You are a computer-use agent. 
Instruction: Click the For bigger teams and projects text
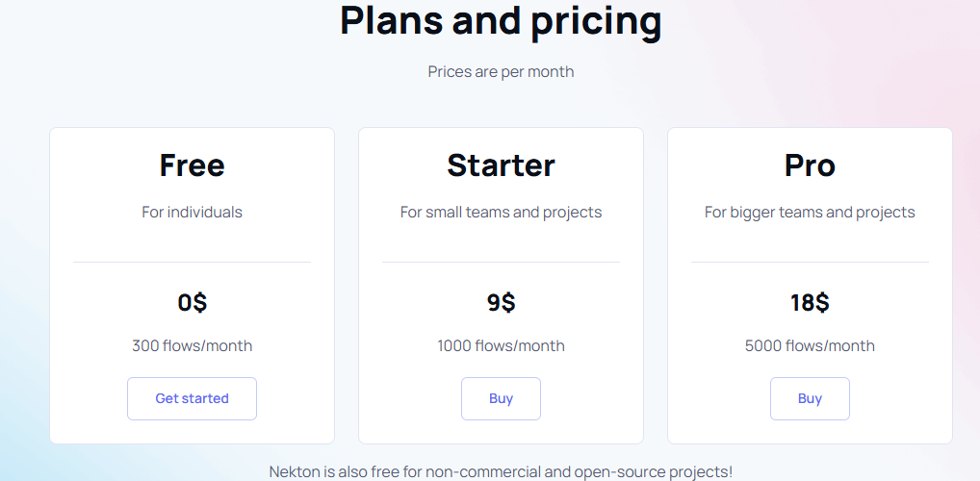810,212
